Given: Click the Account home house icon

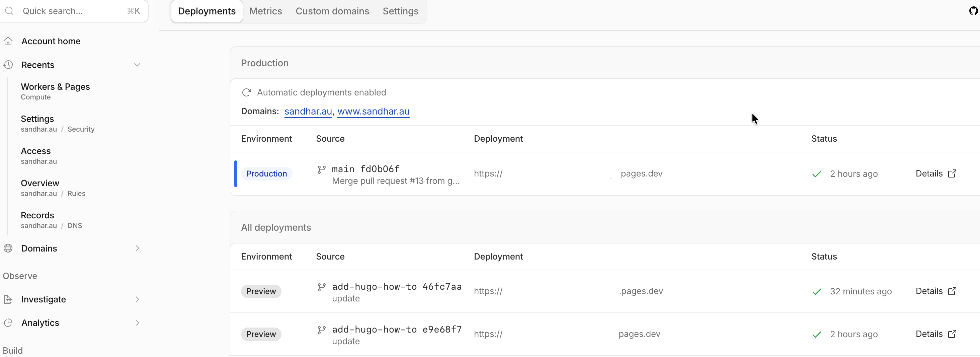Looking at the screenshot, I should (x=8, y=41).
